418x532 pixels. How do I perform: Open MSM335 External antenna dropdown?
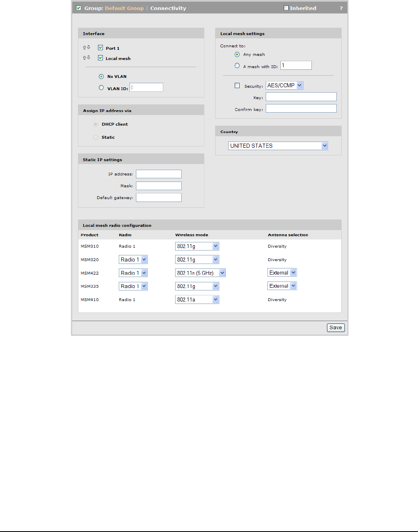click(282, 286)
